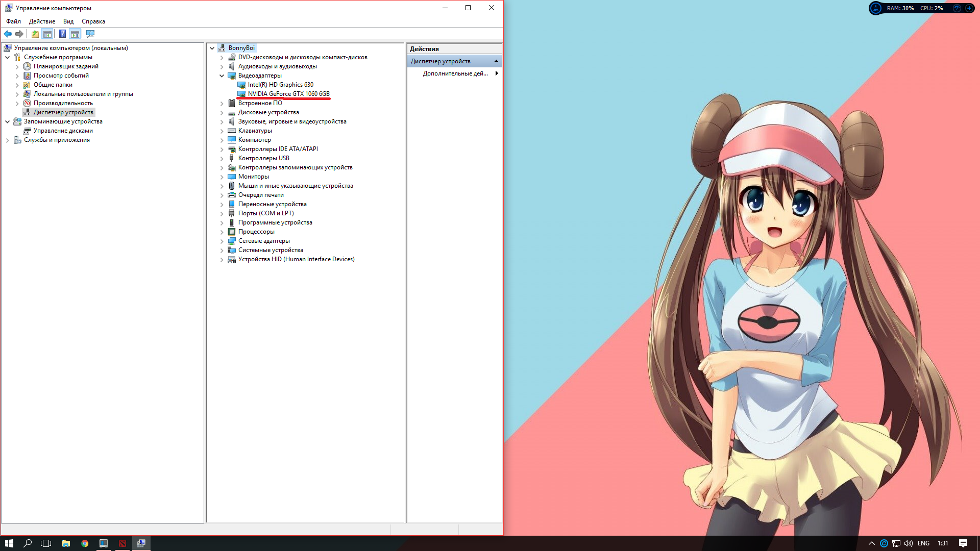Select Контроллеры USB category
This screenshot has height=551, width=980.
pos(263,158)
